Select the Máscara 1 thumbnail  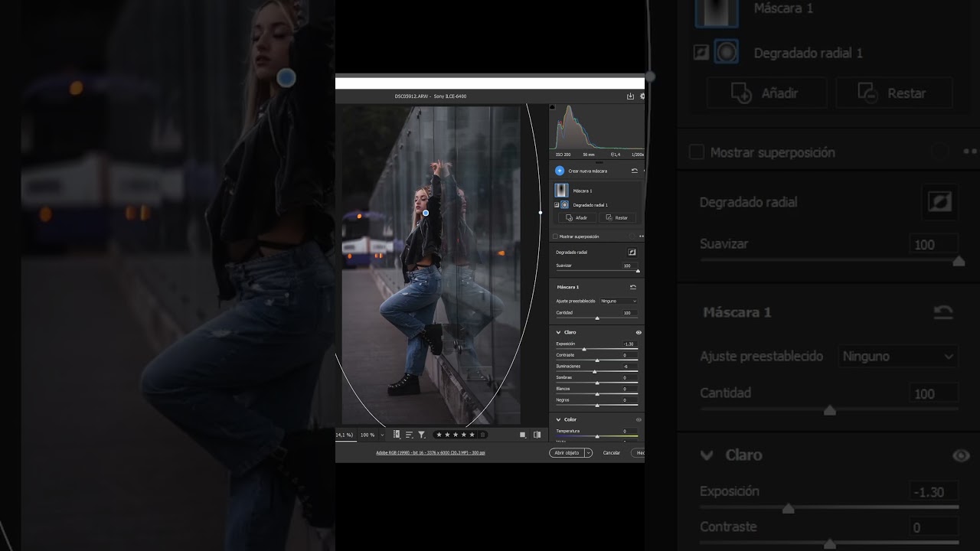[561, 191]
